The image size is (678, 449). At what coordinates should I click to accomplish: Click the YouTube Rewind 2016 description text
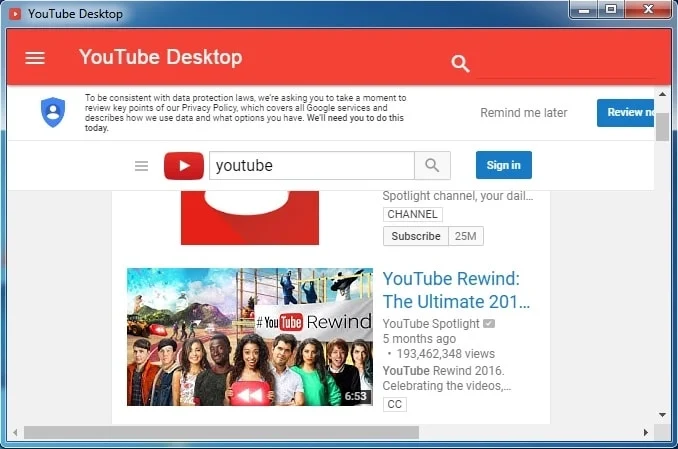point(447,378)
